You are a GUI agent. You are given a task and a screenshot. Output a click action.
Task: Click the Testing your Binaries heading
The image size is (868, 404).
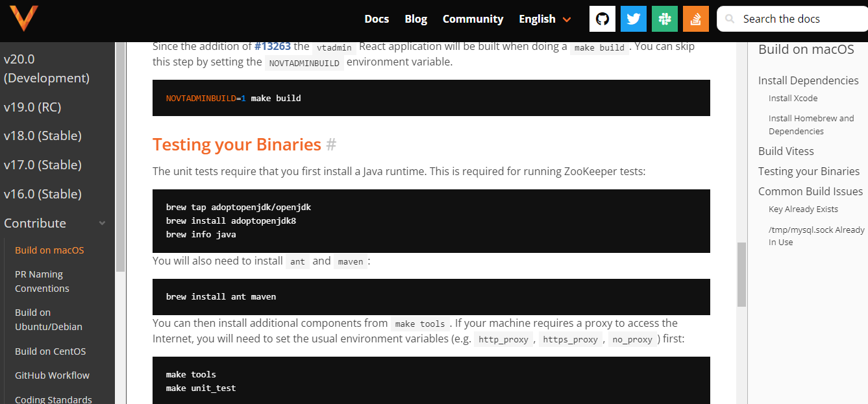click(237, 144)
